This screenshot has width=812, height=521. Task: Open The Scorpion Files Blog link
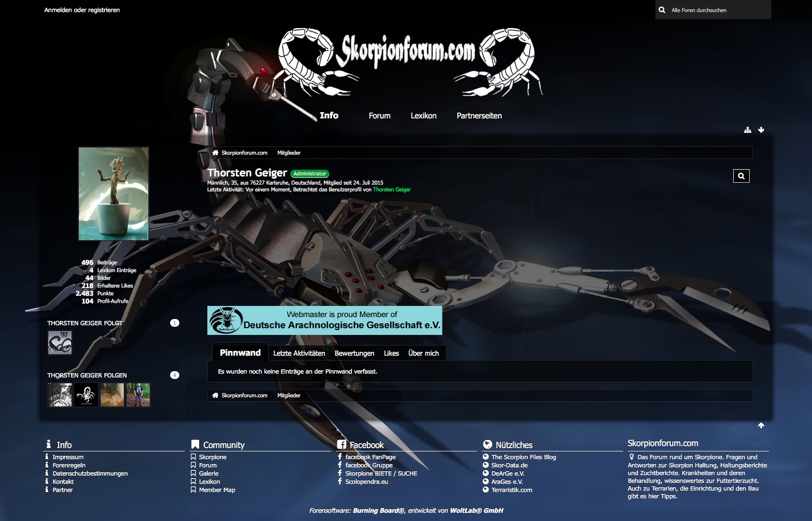pyautogui.click(x=523, y=457)
